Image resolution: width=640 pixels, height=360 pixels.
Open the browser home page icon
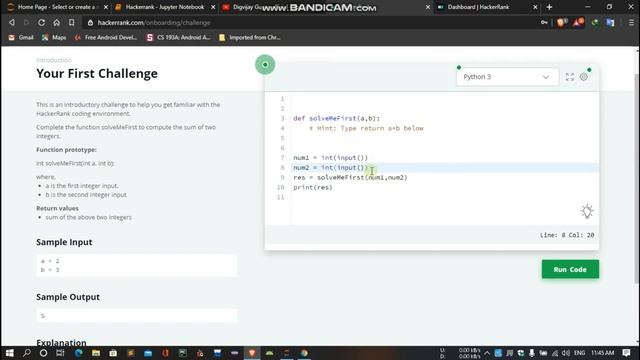(x=56, y=22)
